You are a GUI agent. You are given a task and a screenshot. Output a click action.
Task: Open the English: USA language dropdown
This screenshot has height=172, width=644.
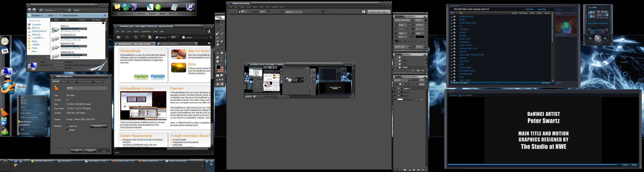point(410,47)
